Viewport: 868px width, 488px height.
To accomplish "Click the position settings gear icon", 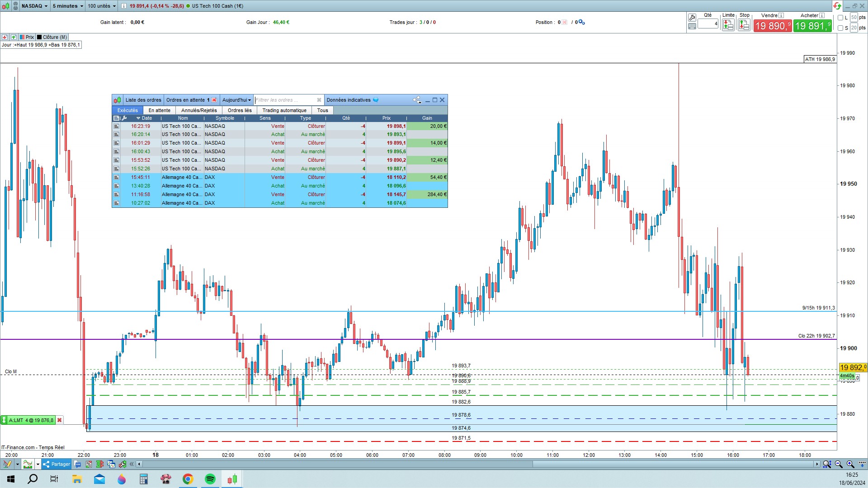I will [582, 22].
